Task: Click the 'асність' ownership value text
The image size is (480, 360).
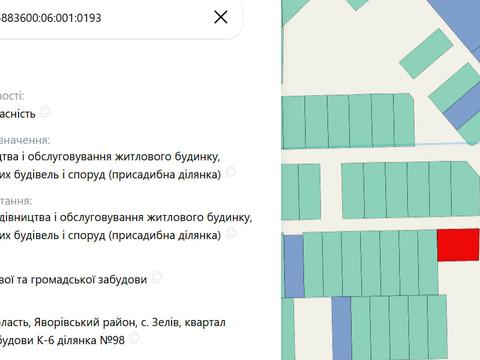Action: (17, 114)
